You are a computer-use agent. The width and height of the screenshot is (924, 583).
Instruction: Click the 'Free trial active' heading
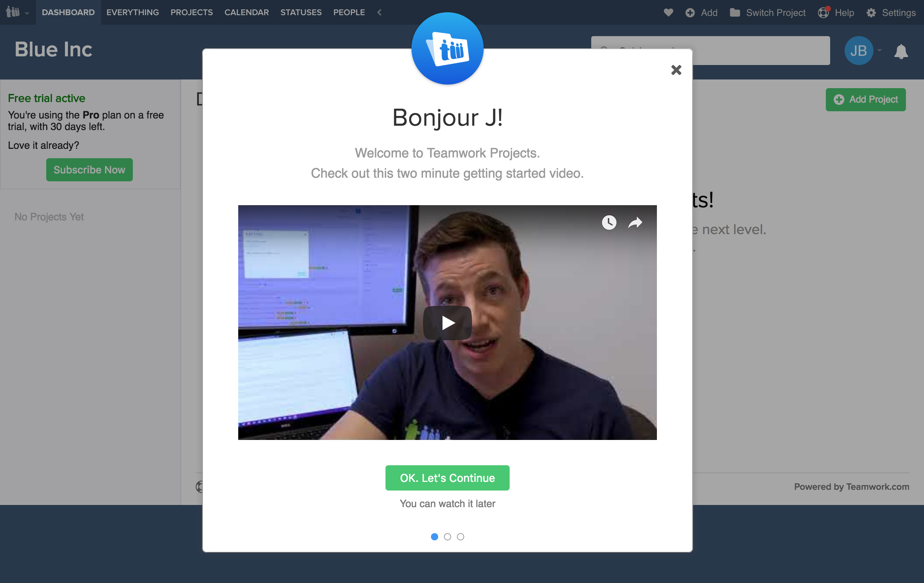(x=47, y=98)
